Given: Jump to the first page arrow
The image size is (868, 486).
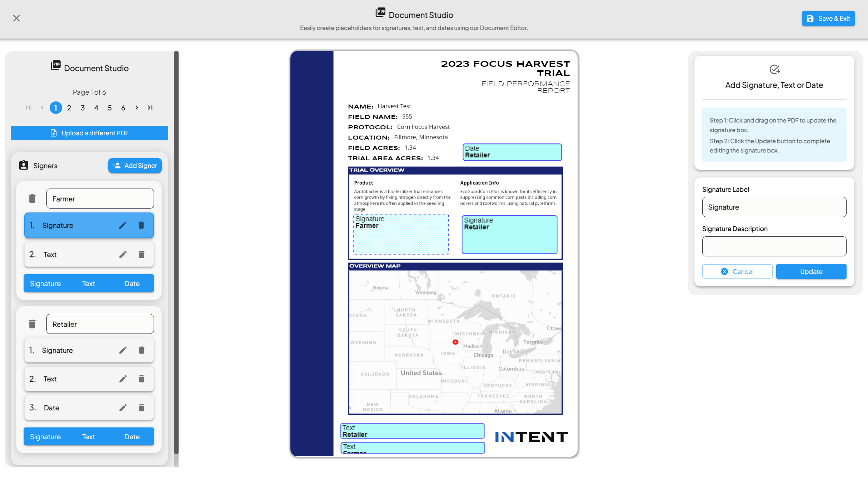Looking at the screenshot, I should point(29,107).
